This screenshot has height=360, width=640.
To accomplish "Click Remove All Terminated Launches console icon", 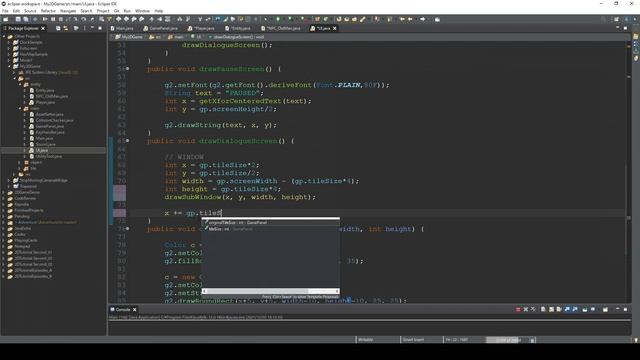I will [533, 310].
